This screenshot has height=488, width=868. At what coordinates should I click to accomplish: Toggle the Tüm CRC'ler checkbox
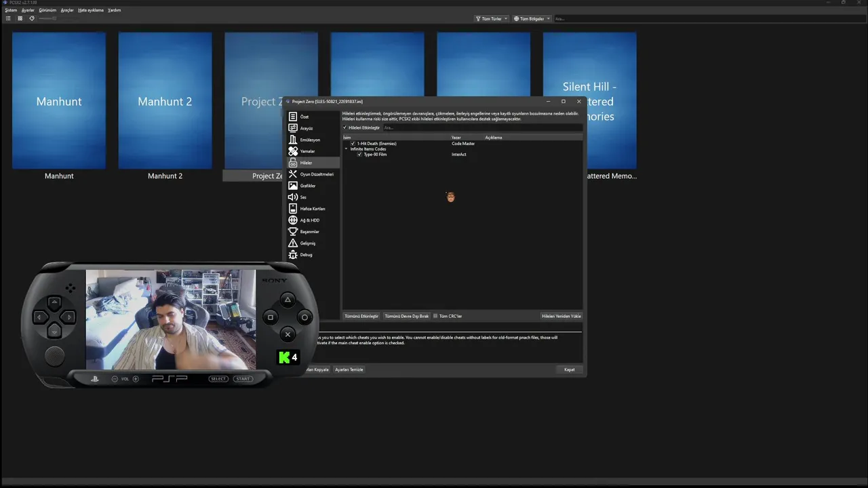[x=435, y=316]
